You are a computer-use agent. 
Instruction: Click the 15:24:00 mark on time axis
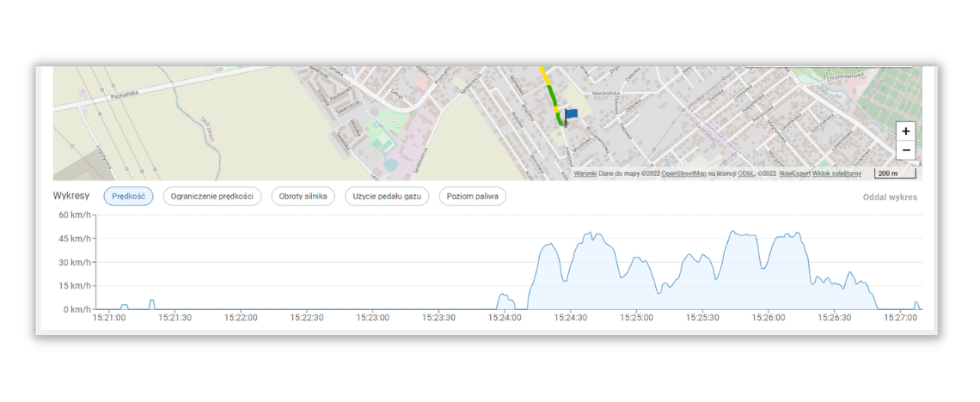coord(505,318)
